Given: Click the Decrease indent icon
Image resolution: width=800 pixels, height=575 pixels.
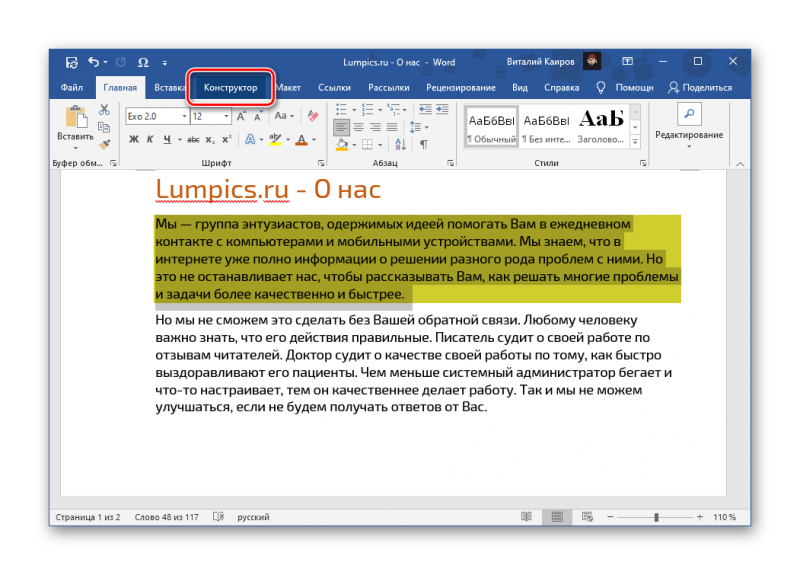Looking at the screenshot, I should [424, 109].
